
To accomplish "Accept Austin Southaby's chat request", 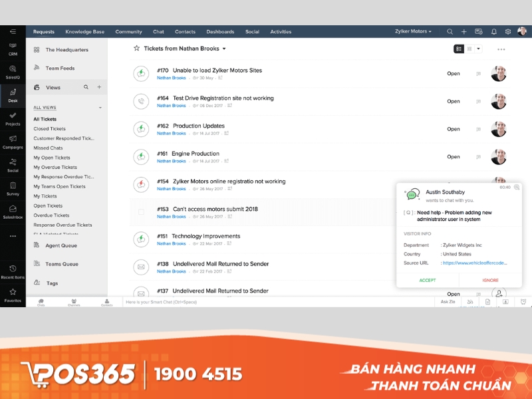I will [428, 280].
